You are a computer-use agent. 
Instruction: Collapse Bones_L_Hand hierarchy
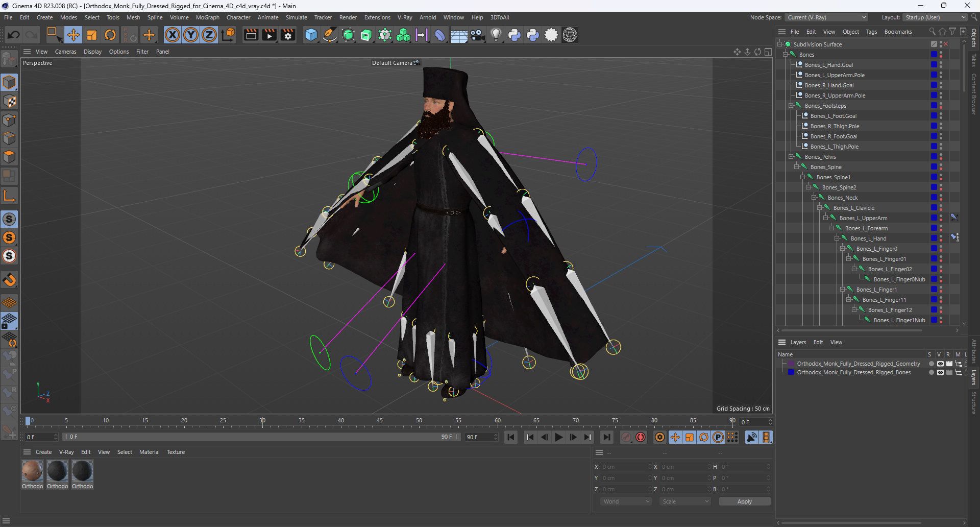(x=837, y=238)
